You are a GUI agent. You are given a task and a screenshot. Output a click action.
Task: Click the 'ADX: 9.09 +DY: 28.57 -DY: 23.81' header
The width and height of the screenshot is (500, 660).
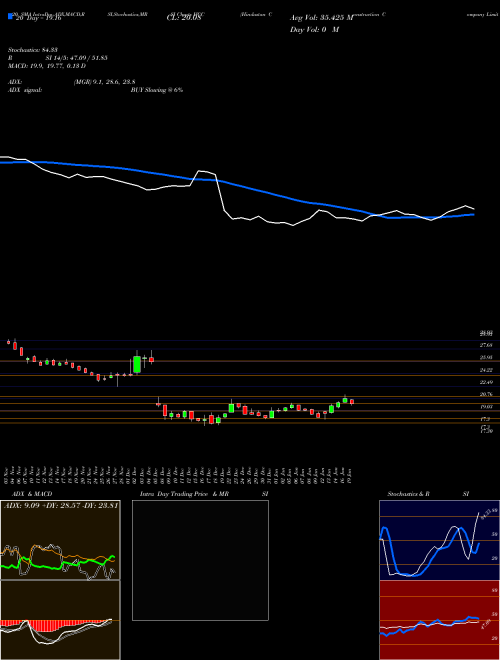[x=60, y=505]
